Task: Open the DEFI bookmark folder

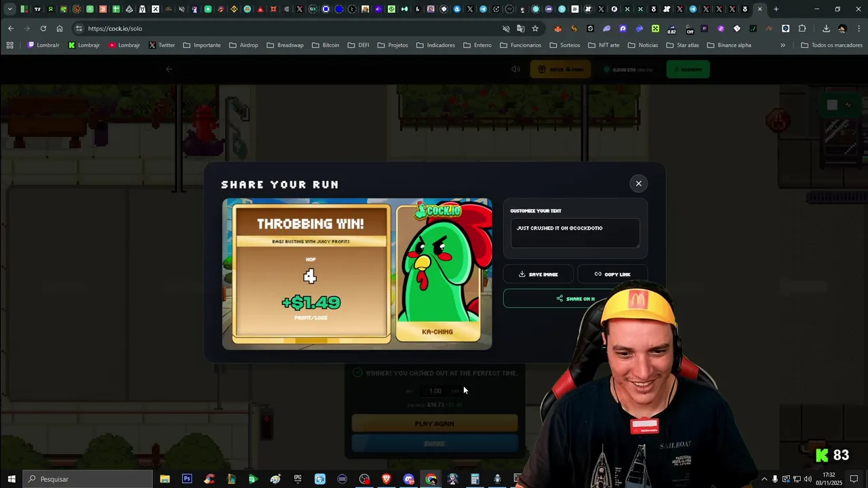Action: (x=358, y=45)
